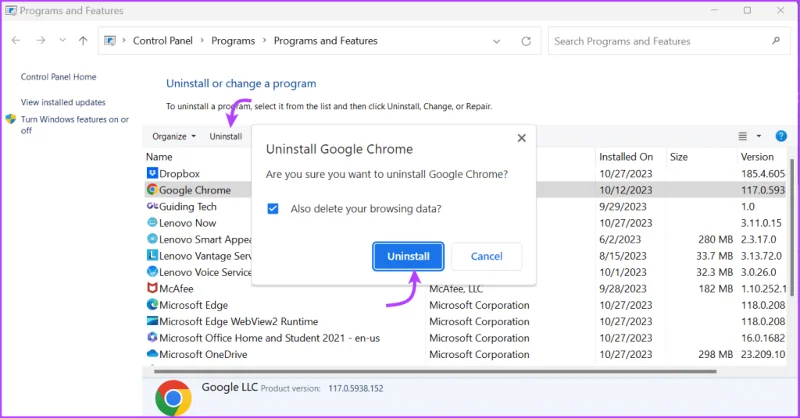Click the shield icon beside Windows features
This screenshot has width=800, height=418.
tap(11, 119)
